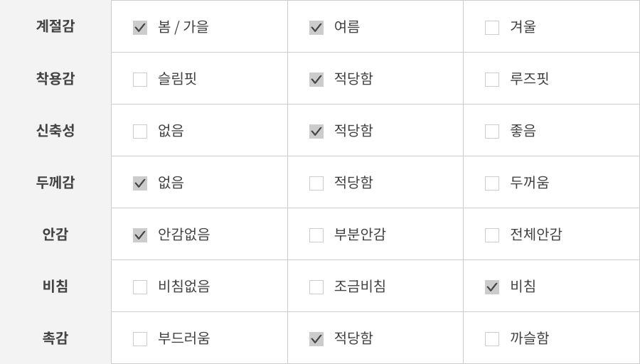Select the 비침없음 checkbox
This screenshot has height=364, width=640.
tap(140, 287)
